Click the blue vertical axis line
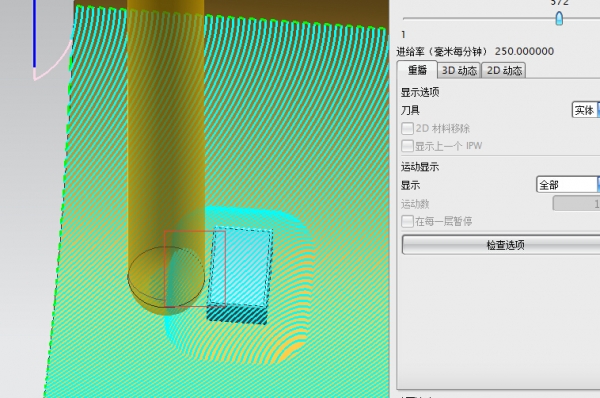The width and height of the screenshot is (600, 398). 34,34
